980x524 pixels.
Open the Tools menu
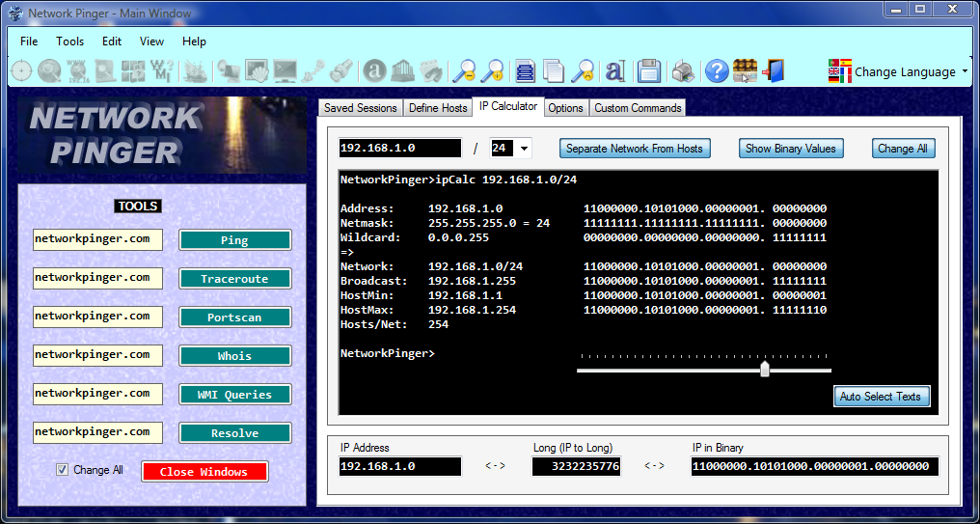[70, 41]
